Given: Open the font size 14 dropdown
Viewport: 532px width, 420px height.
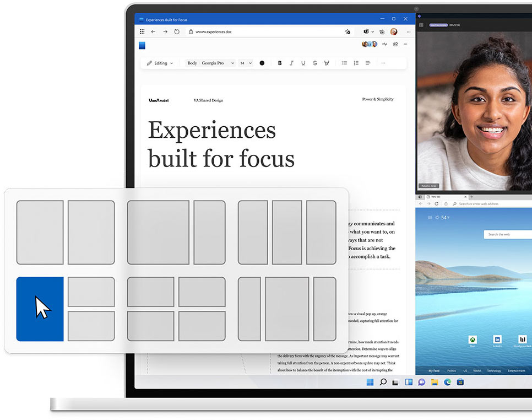Looking at the screenshot, I should (246, 63).
